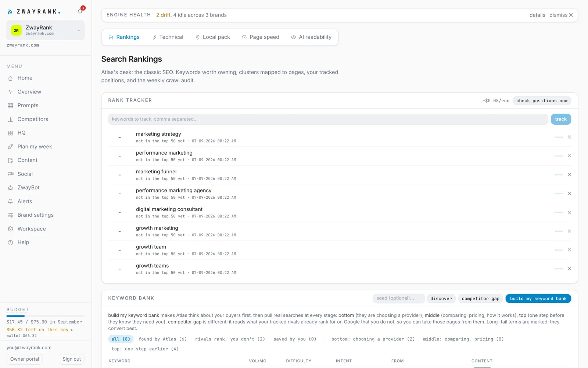
Task: Go to Overview in the menu
Action: [x=29, y=92]
